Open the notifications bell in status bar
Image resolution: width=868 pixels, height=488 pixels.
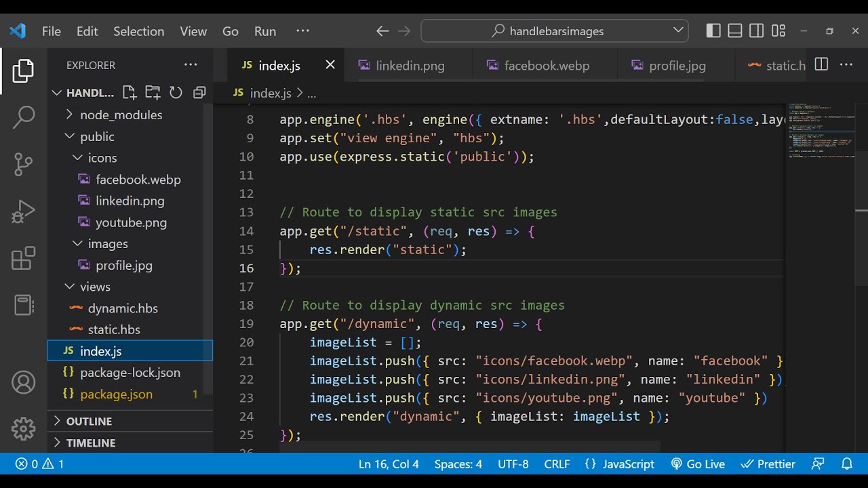tap(847, 464)
